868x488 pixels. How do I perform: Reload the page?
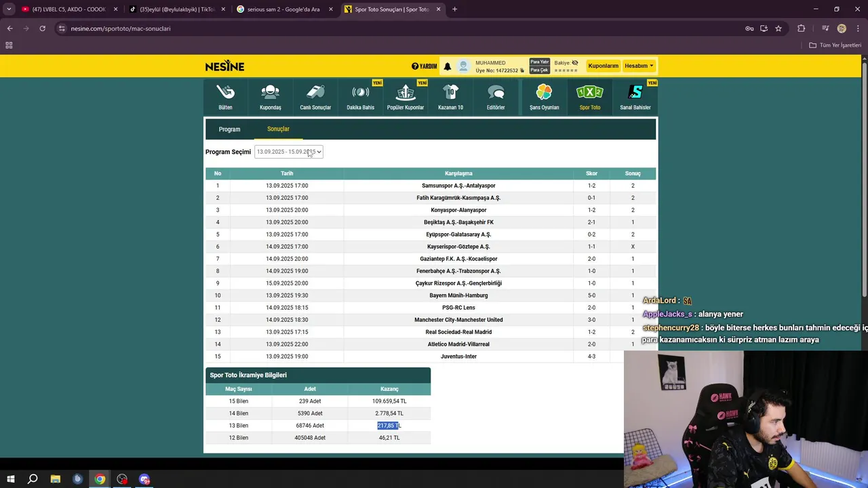(x=42, y=28)
